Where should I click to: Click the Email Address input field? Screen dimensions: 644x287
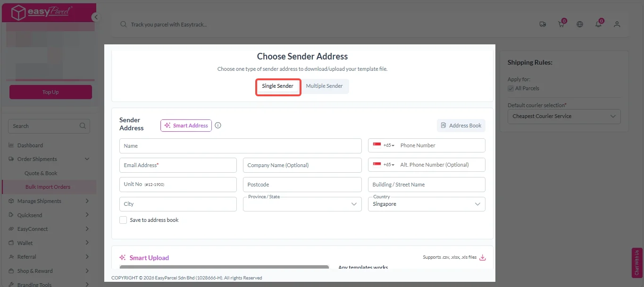click(178, 165)
